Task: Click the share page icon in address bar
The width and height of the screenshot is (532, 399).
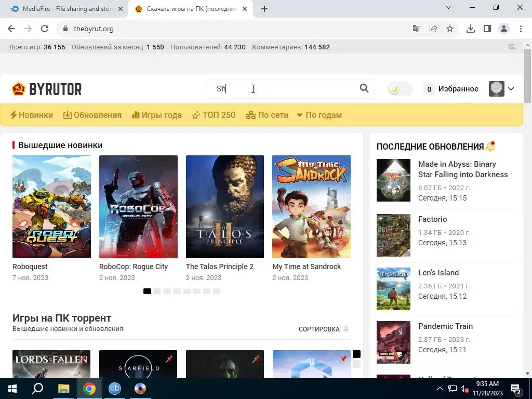Action: 433,29
